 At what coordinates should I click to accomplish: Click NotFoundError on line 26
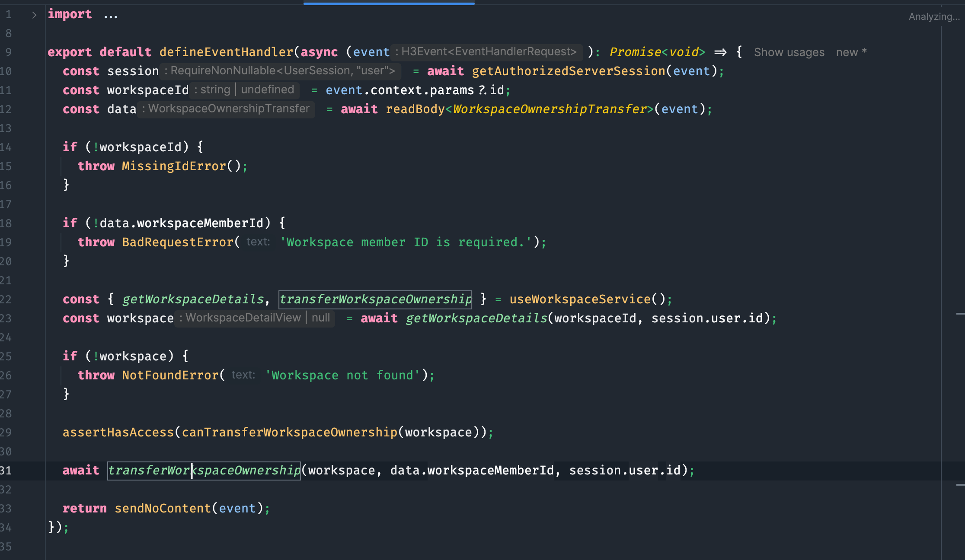[170, 375]
